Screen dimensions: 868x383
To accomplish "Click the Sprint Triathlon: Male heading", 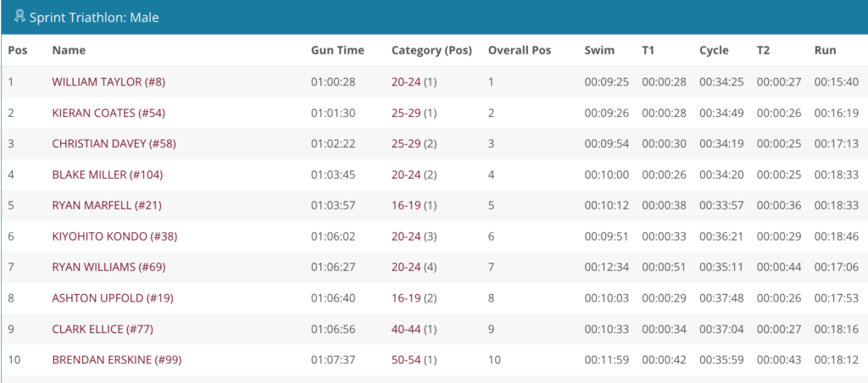I will click(94, 18).
